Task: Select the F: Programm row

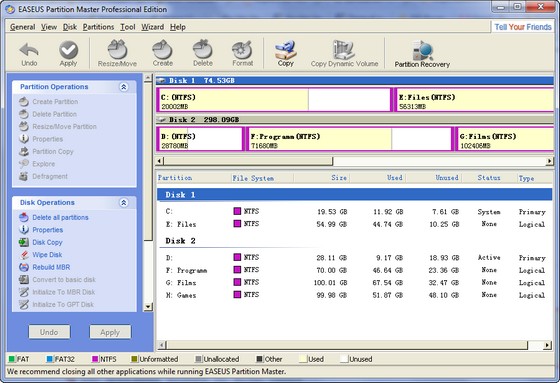Action: [x=355, y=270]
